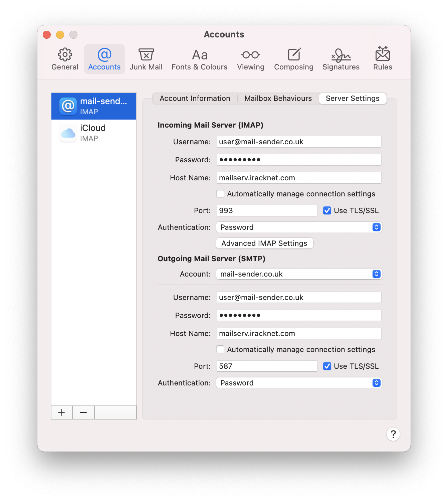Open the Composing preferences pane
Screen dimensions: 448x501
[x=294, y=59]
